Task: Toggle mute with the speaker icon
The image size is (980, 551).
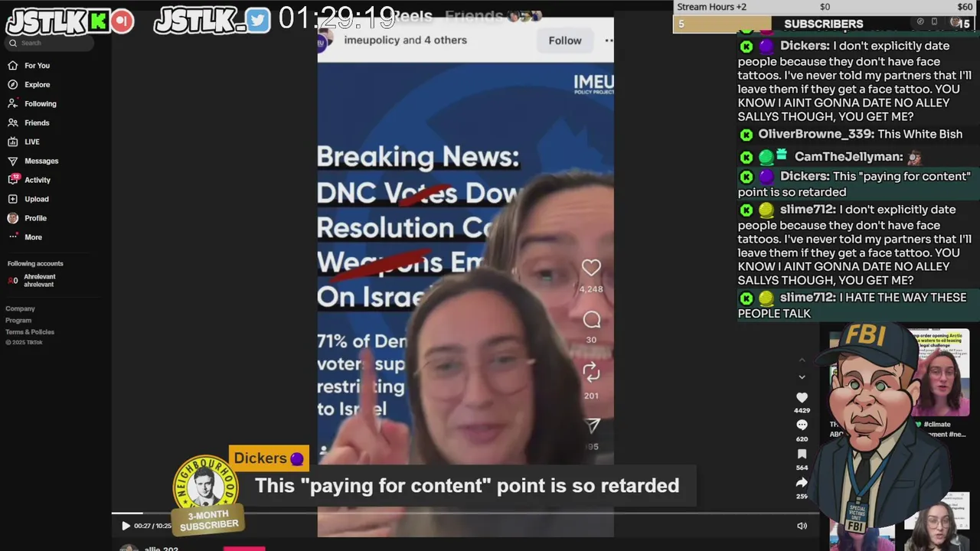Action: coord(802,526)
